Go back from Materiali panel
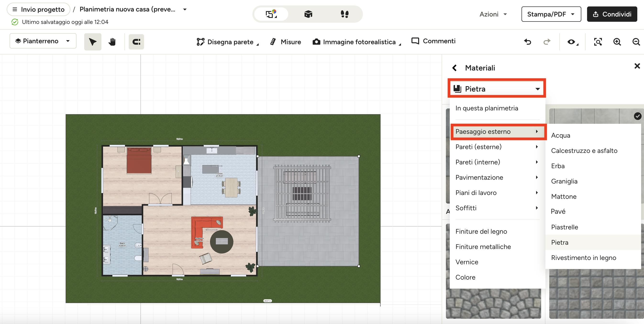The image size is (644, 324). (455, 68)
